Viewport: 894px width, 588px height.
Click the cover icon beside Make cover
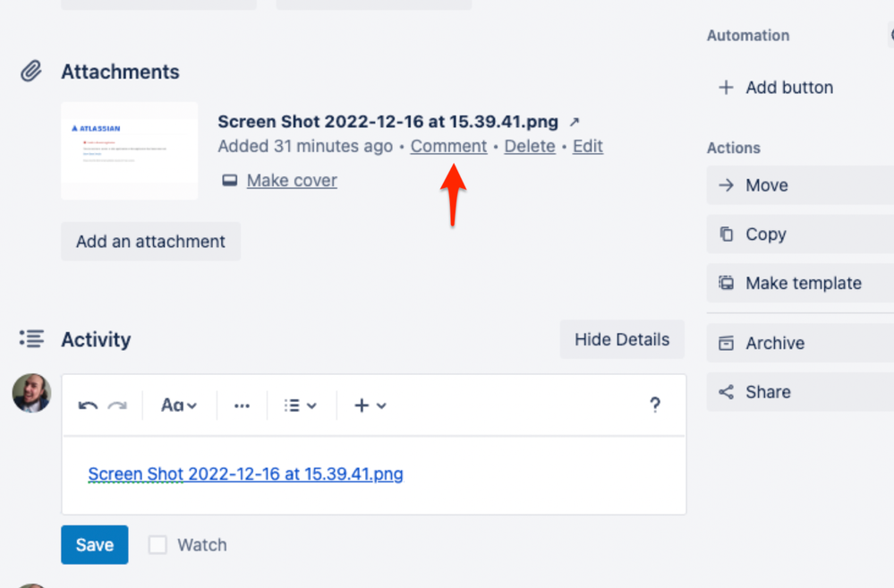coord(230,180)
